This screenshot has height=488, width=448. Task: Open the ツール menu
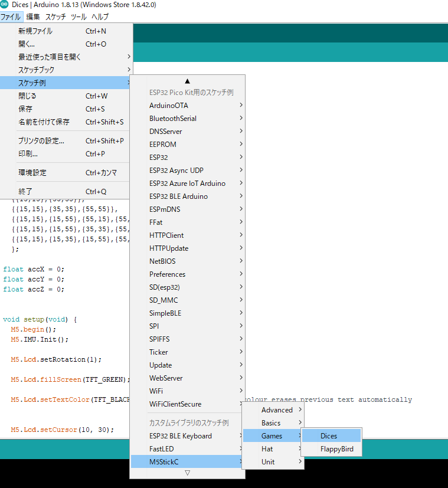79,17
